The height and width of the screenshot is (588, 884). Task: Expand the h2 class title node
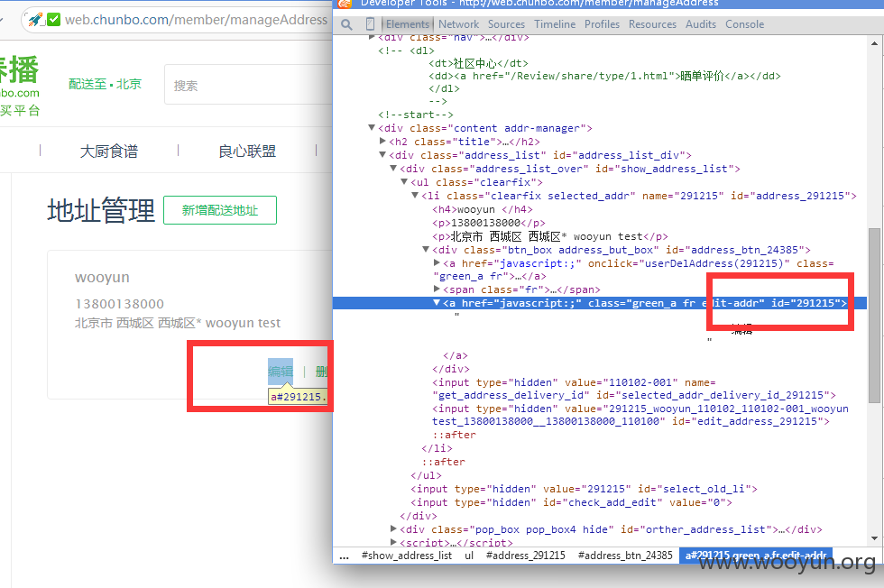pos(382,141)
